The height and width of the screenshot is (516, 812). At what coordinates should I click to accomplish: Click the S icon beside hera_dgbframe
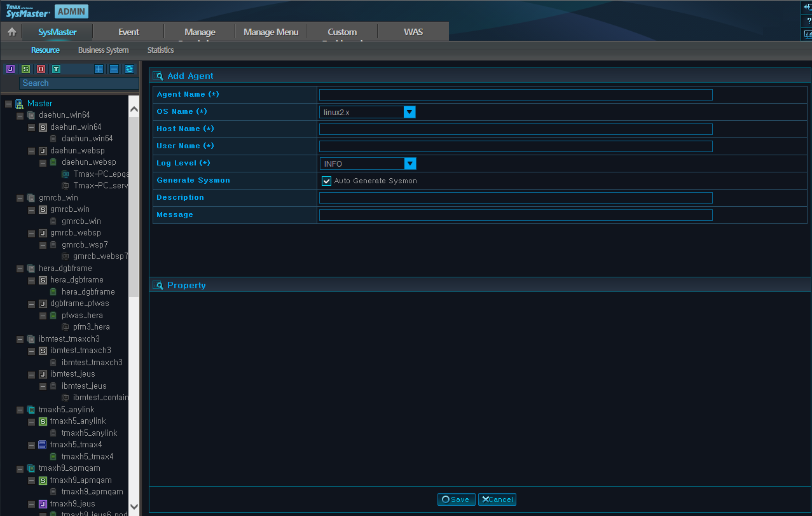click(x=43, y=280)
